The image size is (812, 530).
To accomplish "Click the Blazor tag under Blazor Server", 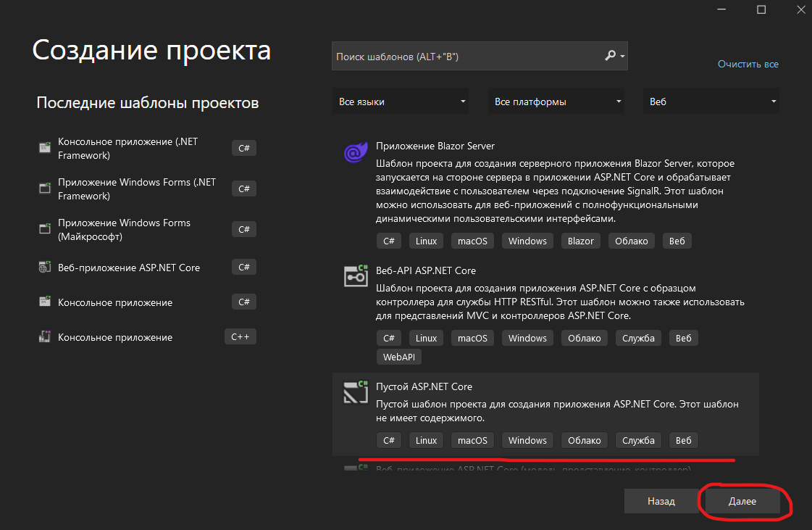I will click(x=580, y=241).
